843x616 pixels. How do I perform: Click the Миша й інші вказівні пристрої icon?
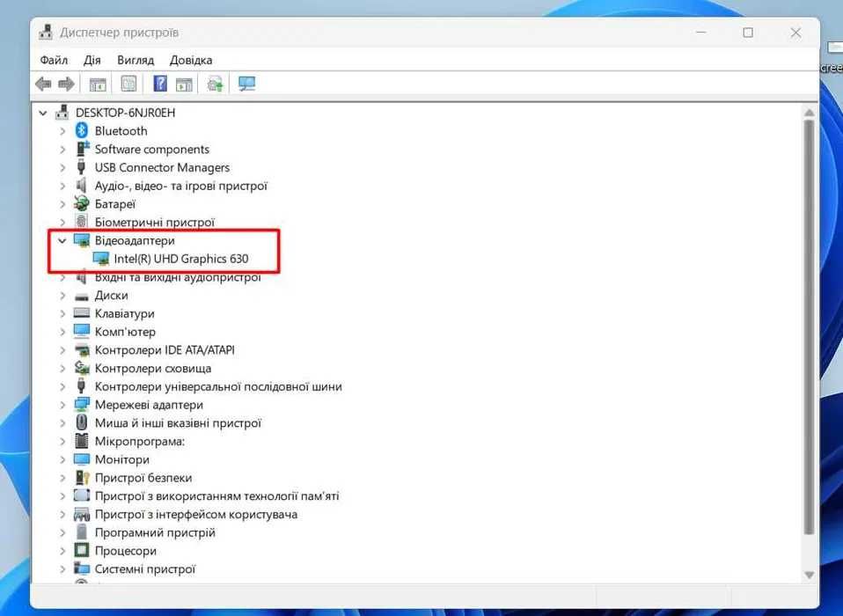point(81,422)
